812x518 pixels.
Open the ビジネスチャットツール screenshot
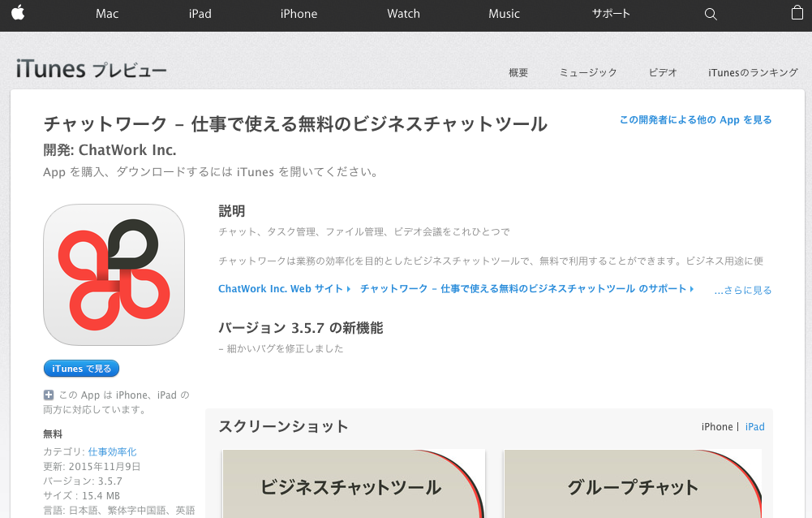(354, 484)
